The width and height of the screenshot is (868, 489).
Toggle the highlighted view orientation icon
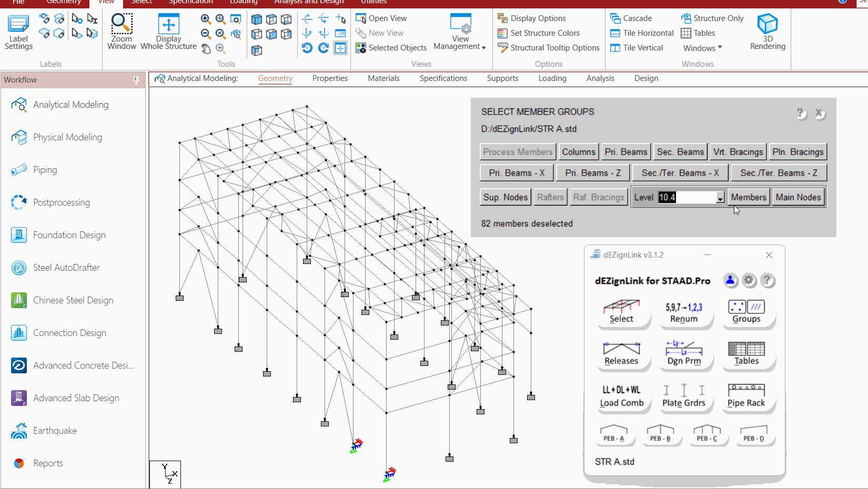[340, 48]
